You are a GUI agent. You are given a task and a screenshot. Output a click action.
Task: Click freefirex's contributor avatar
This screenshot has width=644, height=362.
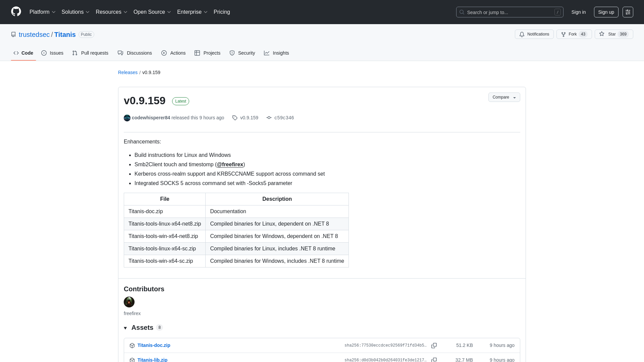(129, 302)
